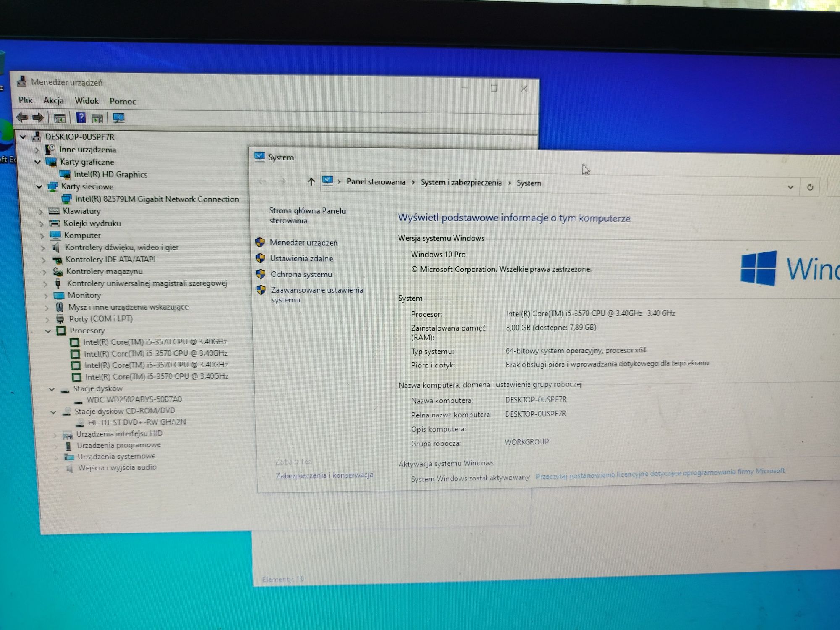Click the blue Help icon in Device Manager toolbar
Image resolution: width=840 pixels, height=630 pixels.
(81, 118)
